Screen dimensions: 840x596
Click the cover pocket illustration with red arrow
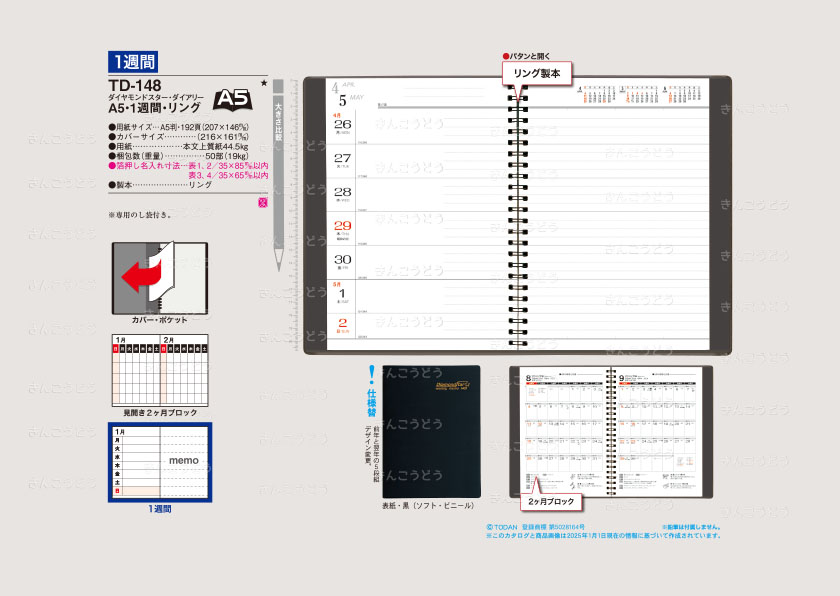point(160,278)
